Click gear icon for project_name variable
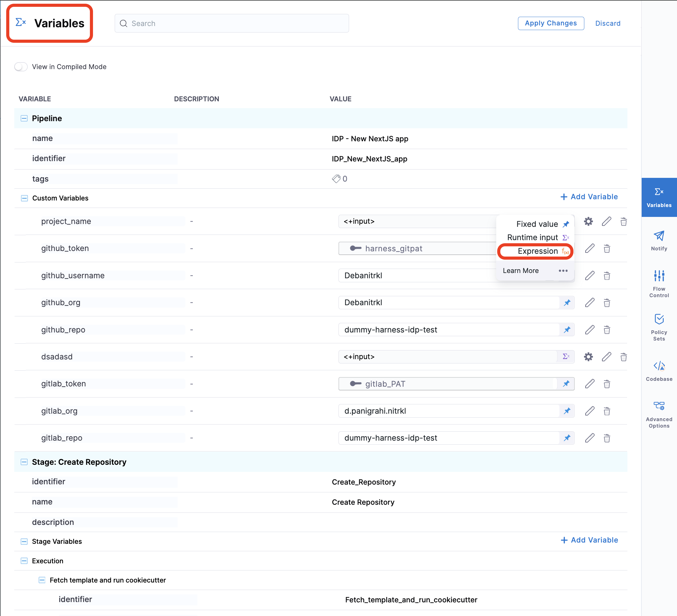 588,222
